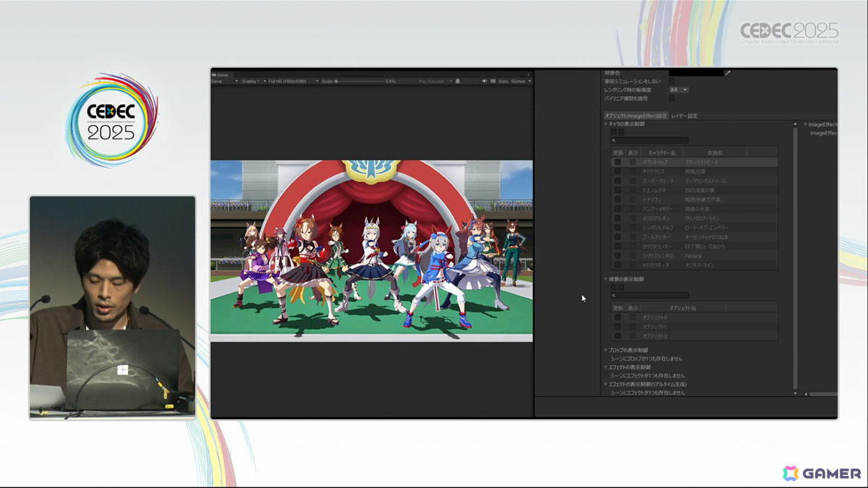Image resolution: width=868 pixels, height=488 pixels.
Task: Collapse the エフェクトの表示制御(リアルタイム生成) section
Action: (x=606, y=384)
